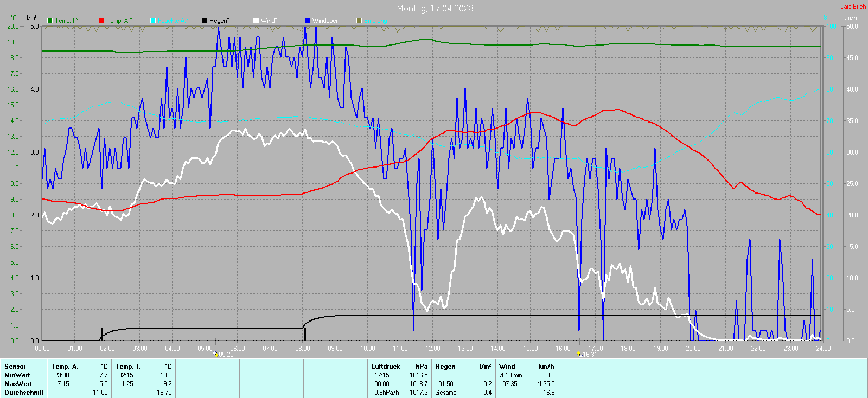Select the 'Wind*' legend label

269,21
